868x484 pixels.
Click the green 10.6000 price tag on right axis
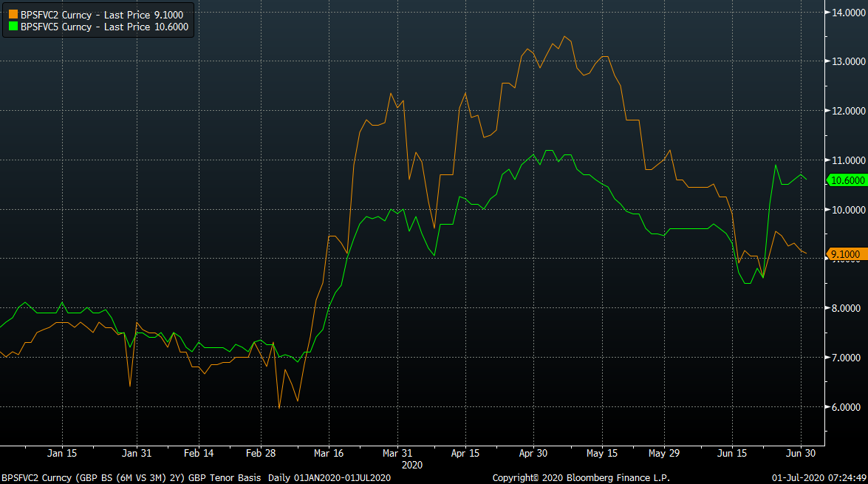tap(847, 179)
